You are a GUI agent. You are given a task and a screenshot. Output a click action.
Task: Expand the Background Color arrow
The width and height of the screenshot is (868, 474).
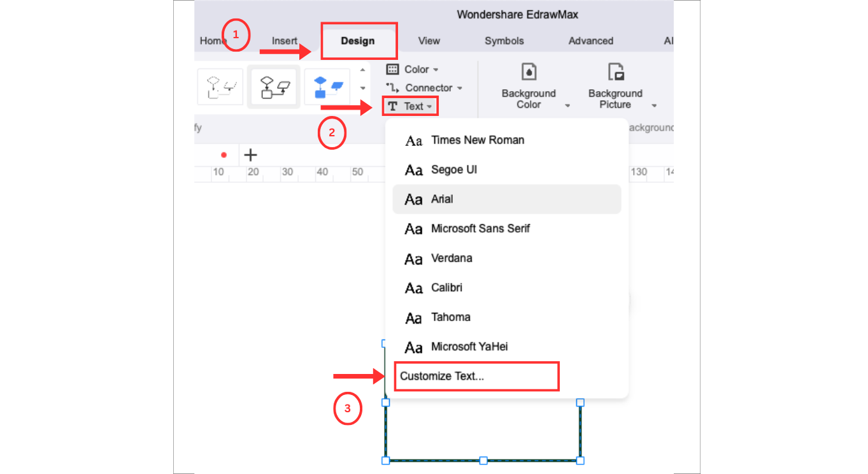click(x=567, y=106)
